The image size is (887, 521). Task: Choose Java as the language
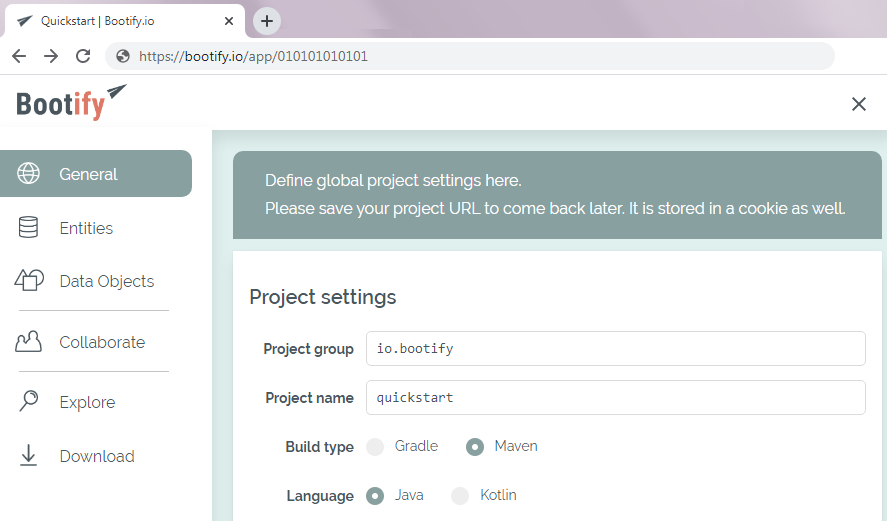(x=375, y=496)
